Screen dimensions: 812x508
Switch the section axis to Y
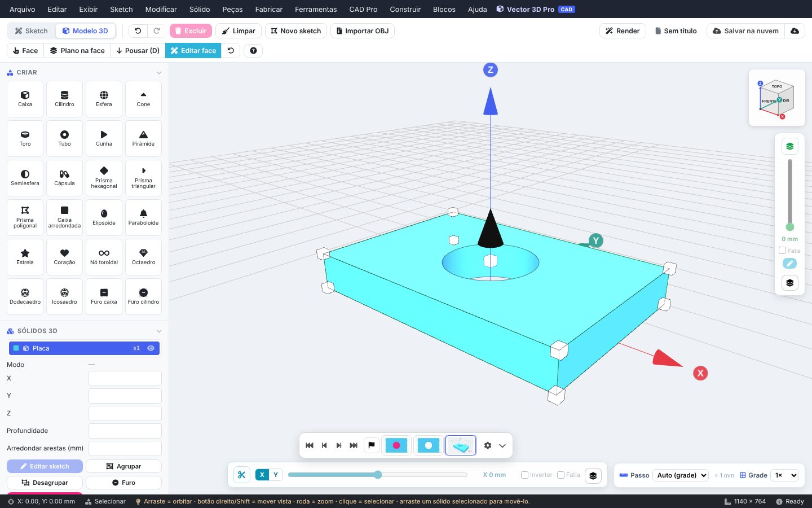point(276,475)
